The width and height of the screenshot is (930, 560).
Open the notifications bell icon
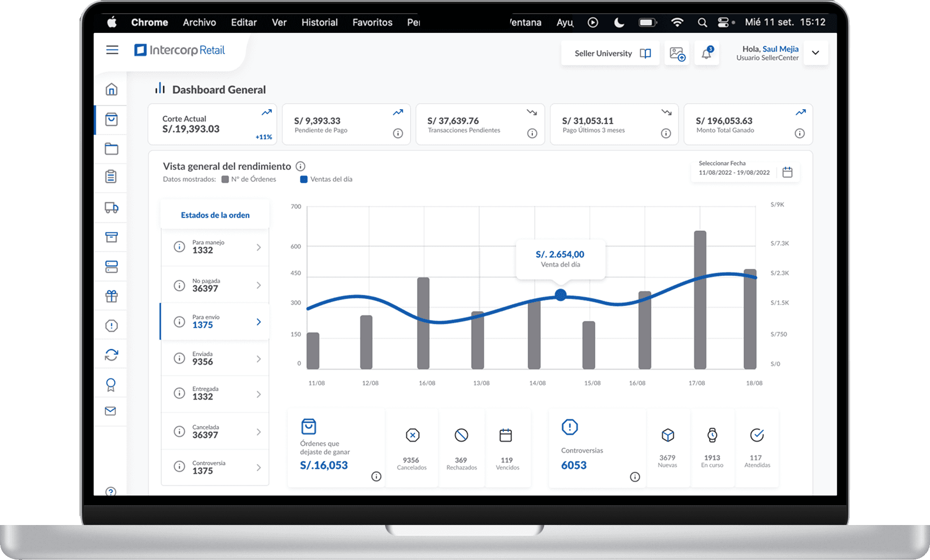(x=707, y=53)
